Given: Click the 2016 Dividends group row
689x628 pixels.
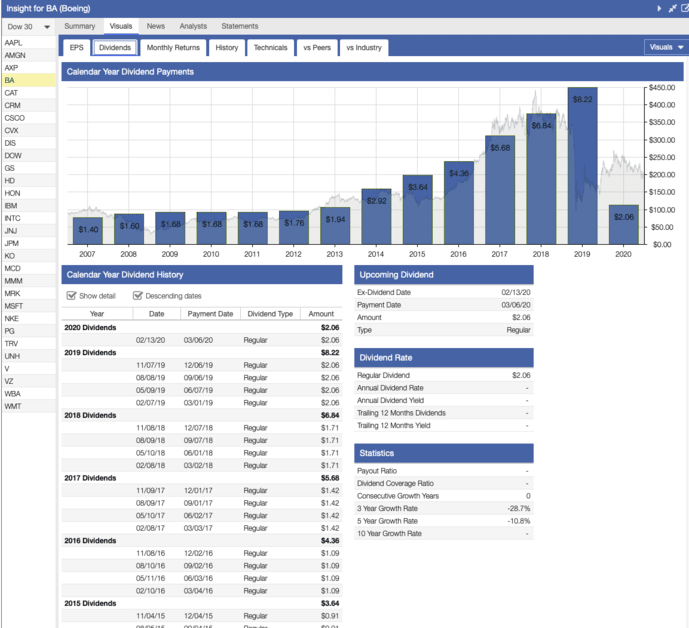Looking at the screenshot, I should [202, 541].
